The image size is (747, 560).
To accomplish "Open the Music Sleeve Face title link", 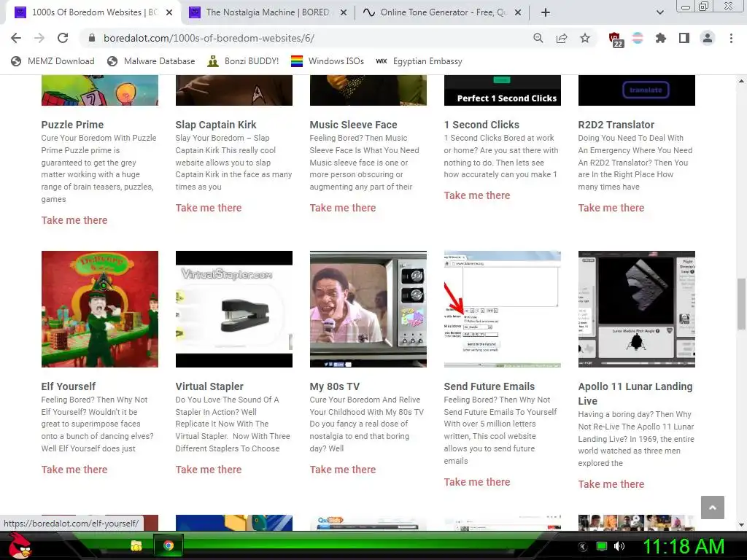I will pyautogui.click(x=354, y=125).
